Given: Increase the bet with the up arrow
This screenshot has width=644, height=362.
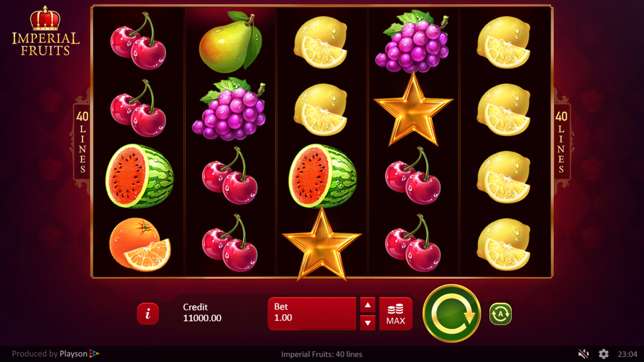Looking at the screenshot, I should point(367,305).
